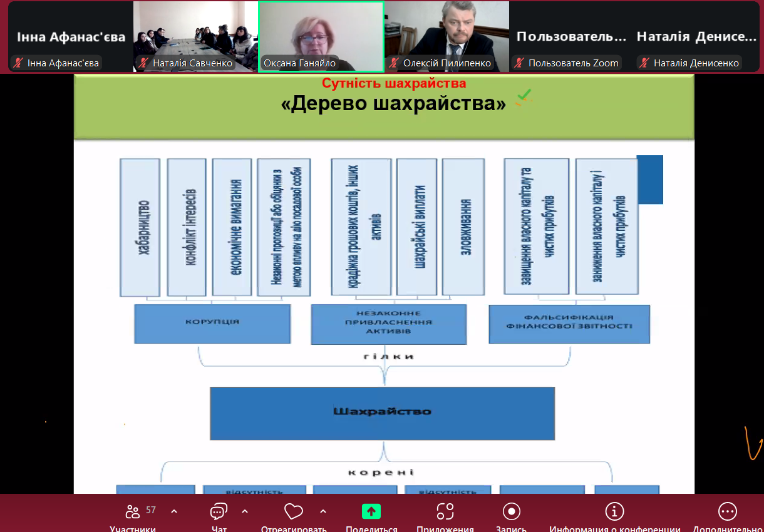Open the Чат chat icon

[x=219, y=512]
